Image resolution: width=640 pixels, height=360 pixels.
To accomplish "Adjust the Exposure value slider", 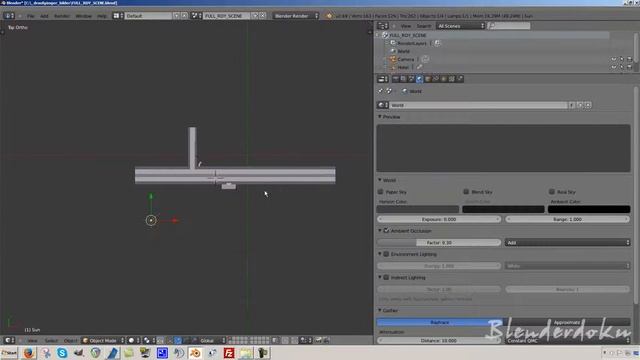I will pyautogui.click(x=439, y=219).
